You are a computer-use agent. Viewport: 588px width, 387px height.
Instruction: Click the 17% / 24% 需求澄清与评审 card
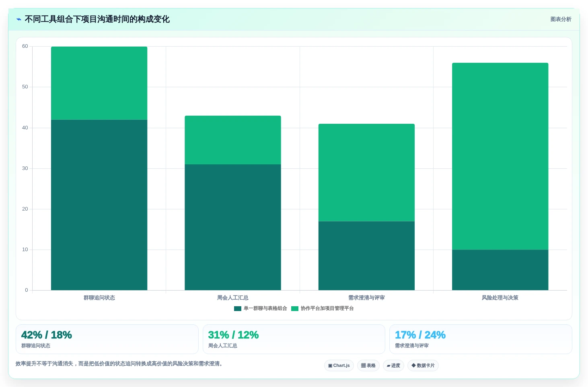[x=481, y=339]
